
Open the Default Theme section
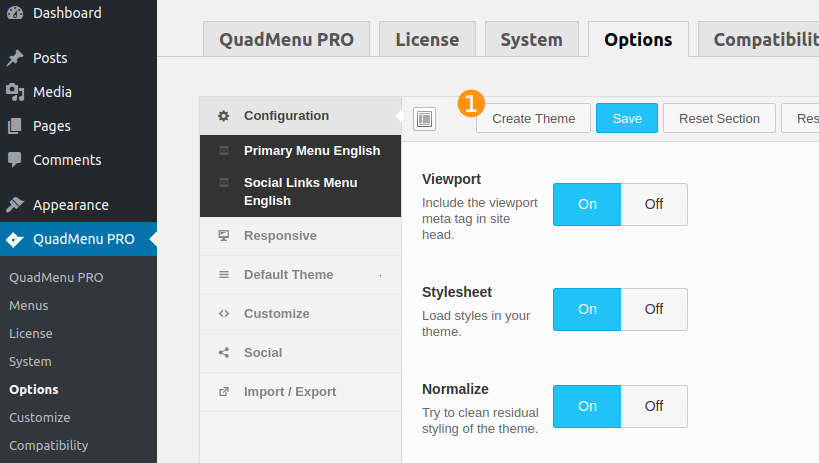[300, 275]
